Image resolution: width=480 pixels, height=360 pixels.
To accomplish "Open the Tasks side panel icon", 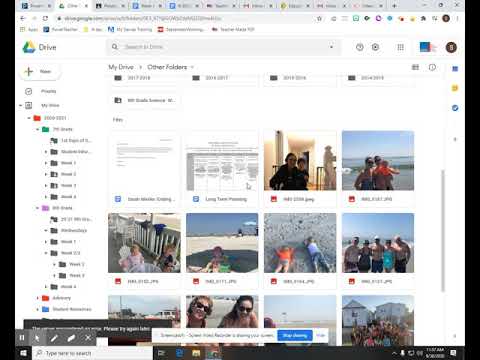I will [455, 108].
